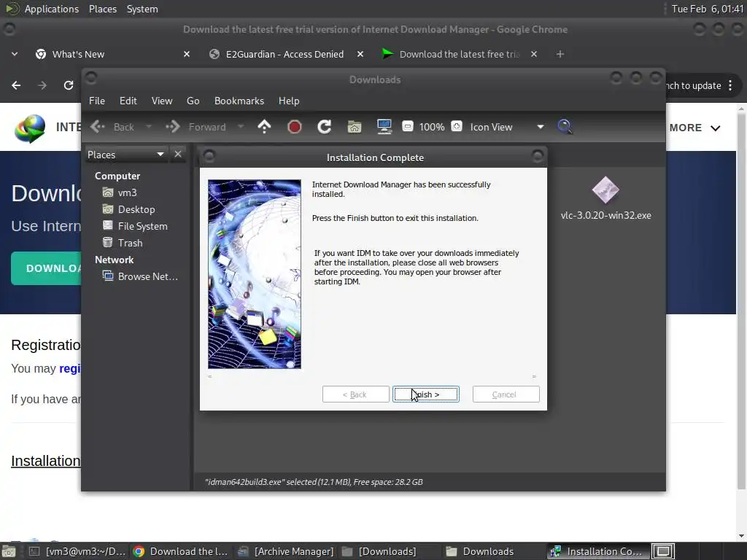This screenshot has width=747, height=560.
Task: Reload the current folder in file manager
Action: click(x=325, y=127)
